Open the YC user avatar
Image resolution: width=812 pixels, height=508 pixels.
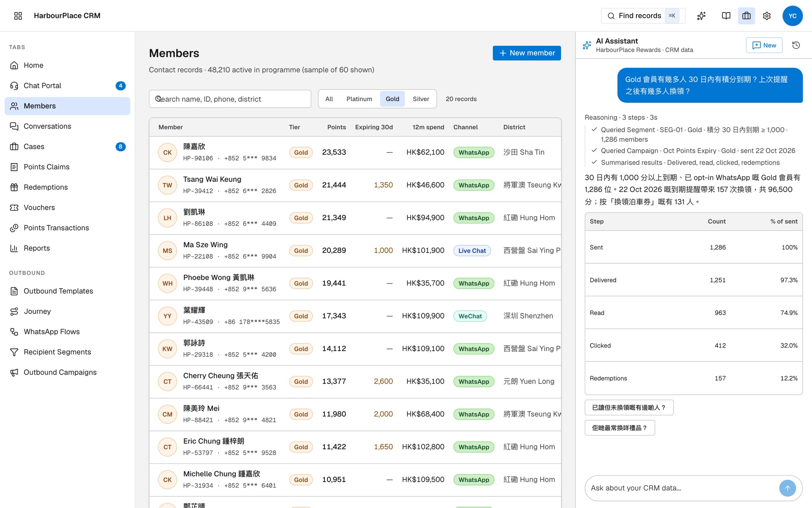(x=793, y=16)
